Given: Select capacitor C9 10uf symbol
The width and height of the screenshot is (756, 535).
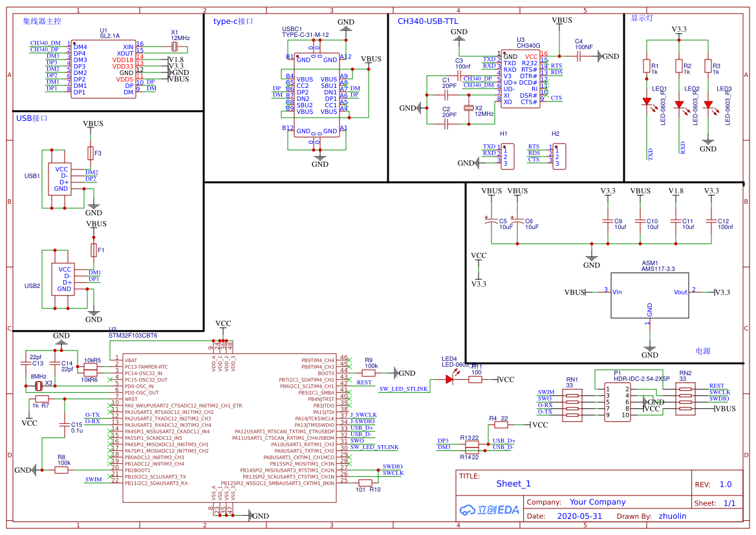Looking at the screenshot, I should [607, 221].
